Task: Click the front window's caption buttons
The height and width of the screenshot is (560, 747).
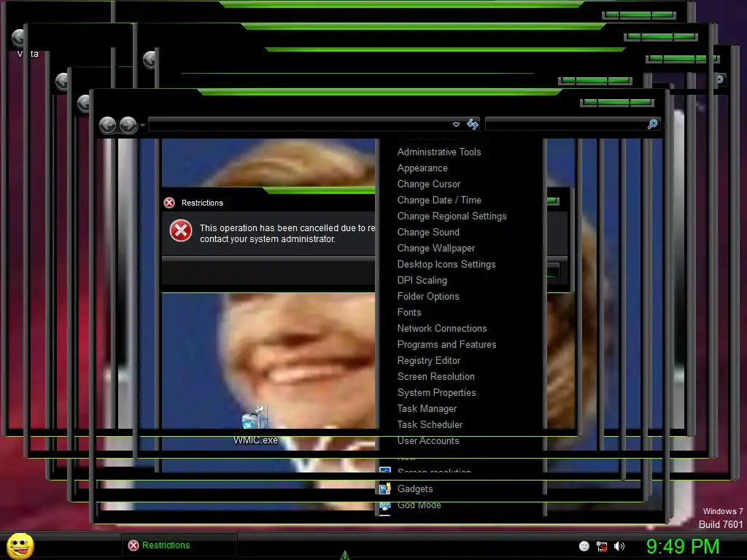Action: click(617, 102)
